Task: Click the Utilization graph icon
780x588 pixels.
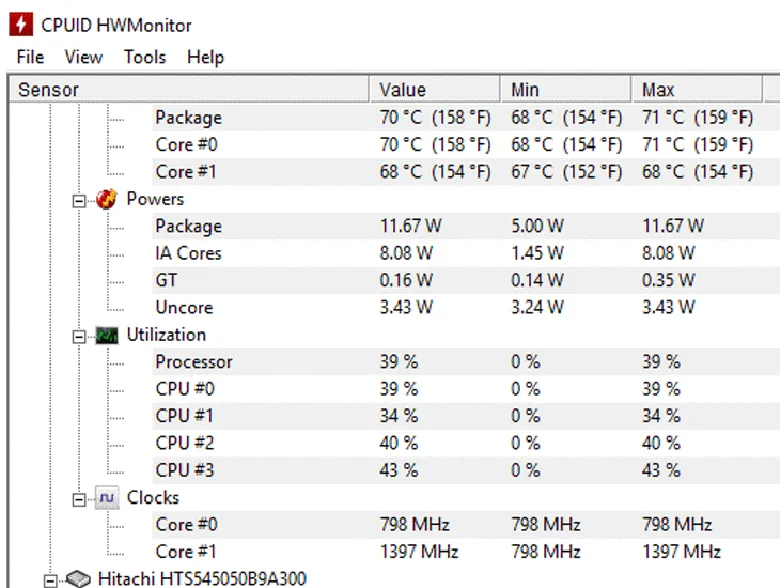Action: pos(106,335)
